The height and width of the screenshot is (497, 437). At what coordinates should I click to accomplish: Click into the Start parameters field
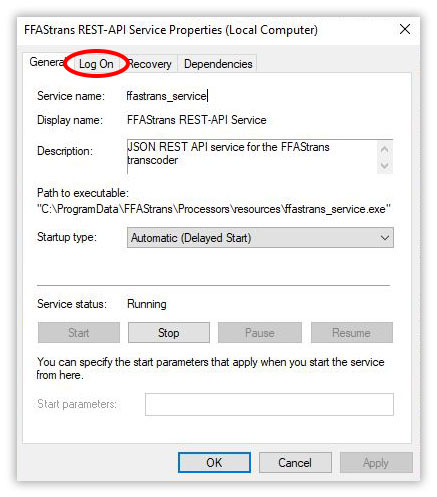click(x=269, y=404)
